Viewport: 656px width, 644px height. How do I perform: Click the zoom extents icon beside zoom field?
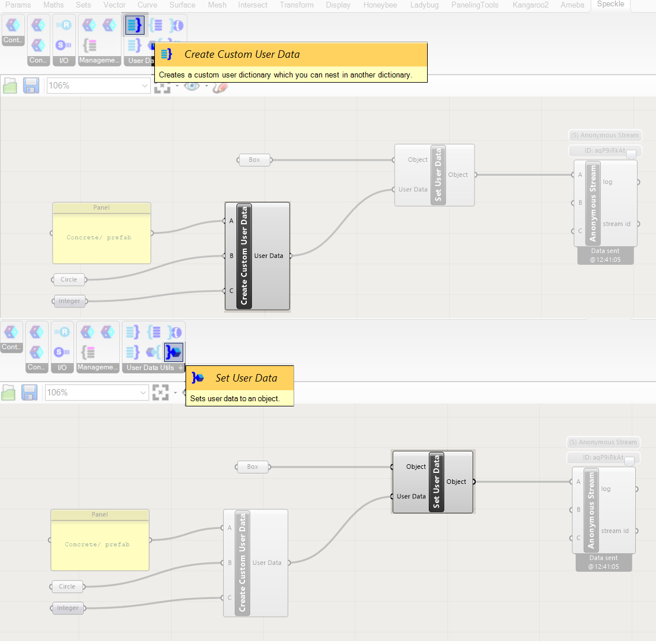(162, 86)
